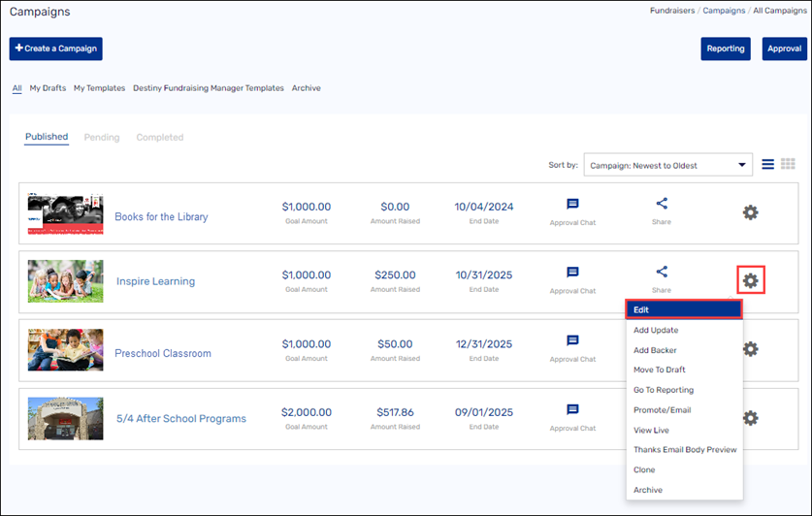Open the My Templates tab
The image size is (812, 516).
[99, 88]
